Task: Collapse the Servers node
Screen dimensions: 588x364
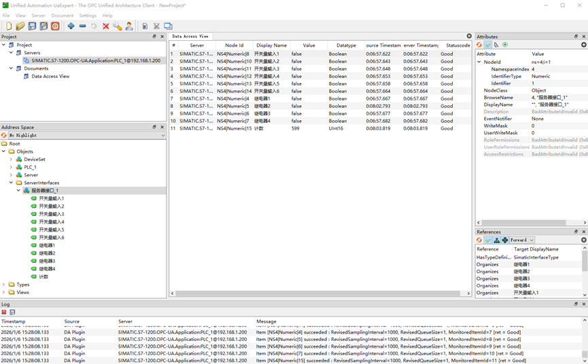Action: [x=11, y=52]
